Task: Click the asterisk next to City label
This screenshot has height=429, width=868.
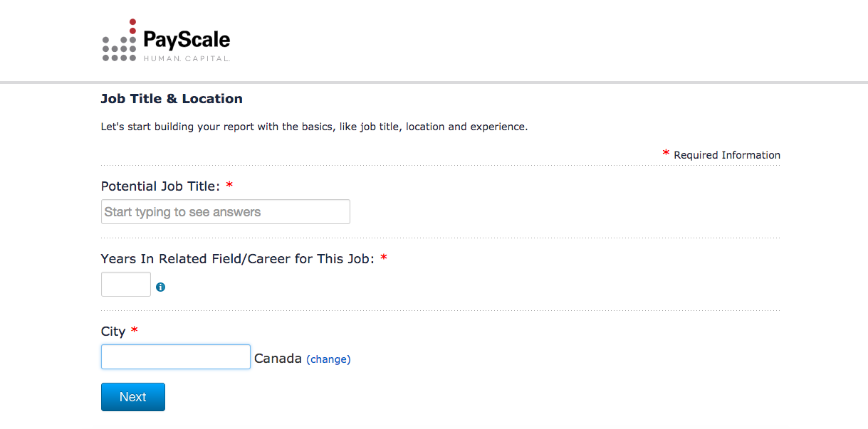Action: click(134, 330)
